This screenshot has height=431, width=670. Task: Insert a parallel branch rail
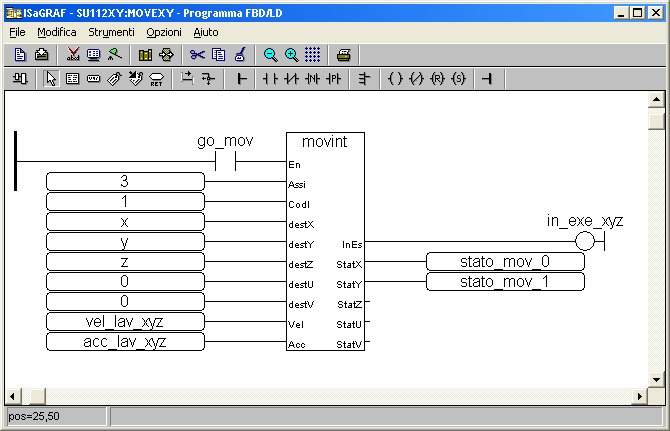click(x=364, y=79)
